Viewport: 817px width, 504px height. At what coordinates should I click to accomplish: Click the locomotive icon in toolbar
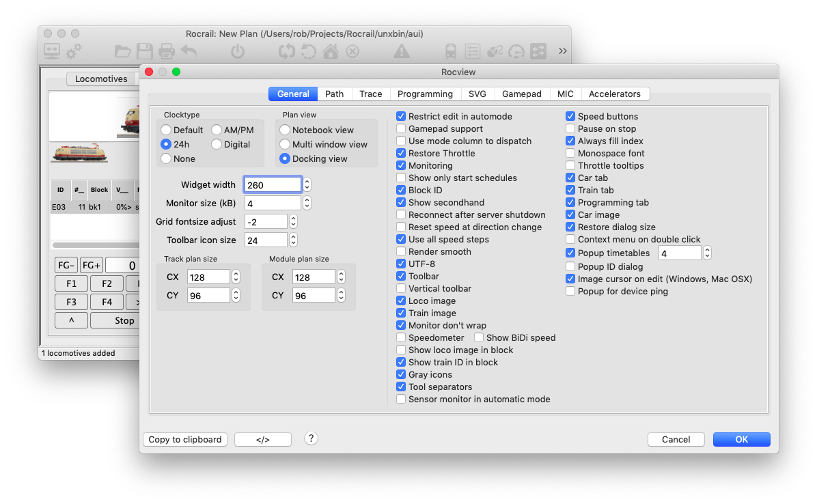pos(451,51)
